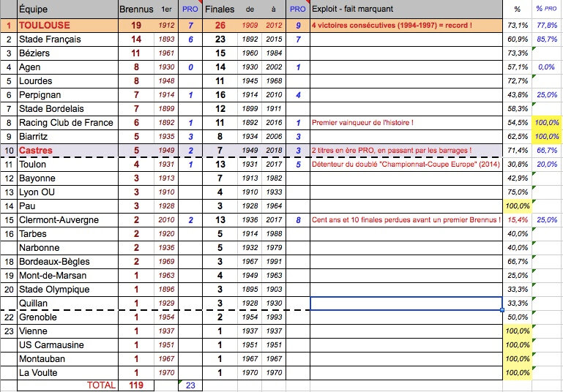Select the "Exploit - fait marquant" header
This screenshot has width=563, height=392.
pyautogui.click(x=406, y=10)
